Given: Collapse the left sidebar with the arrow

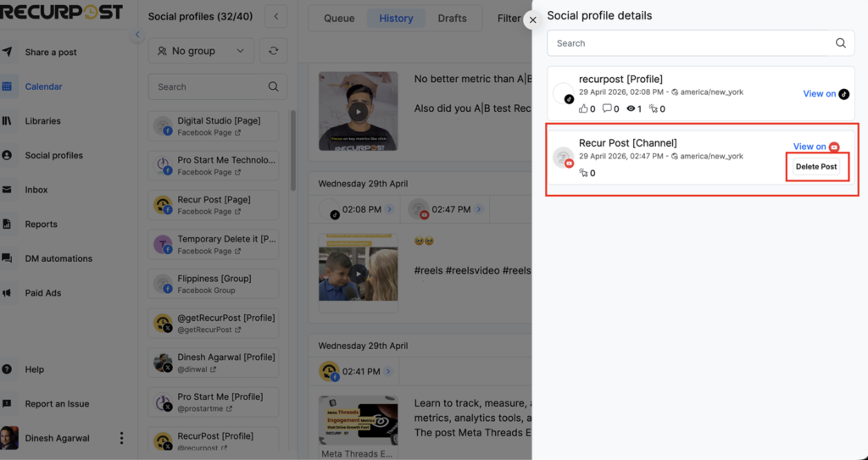Looking at the screenshot, I should [x=137, y=35].
